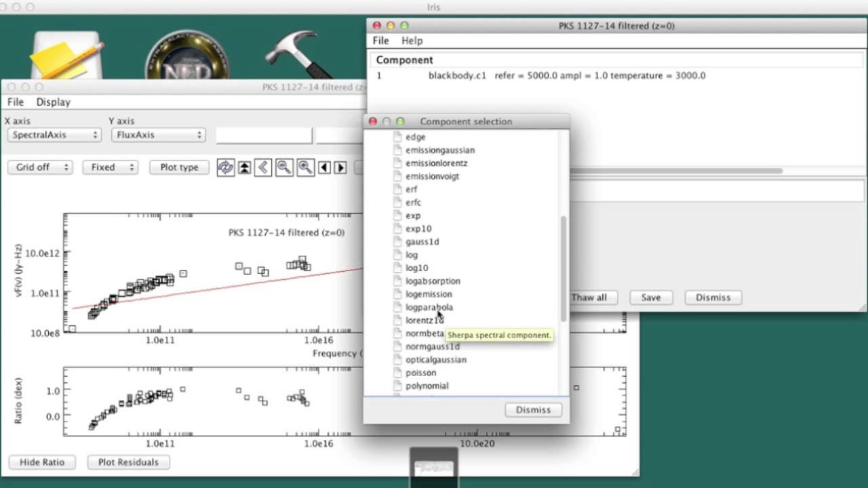Open the Help menu
The image size is (868, 488).
[x=412, y=41]
